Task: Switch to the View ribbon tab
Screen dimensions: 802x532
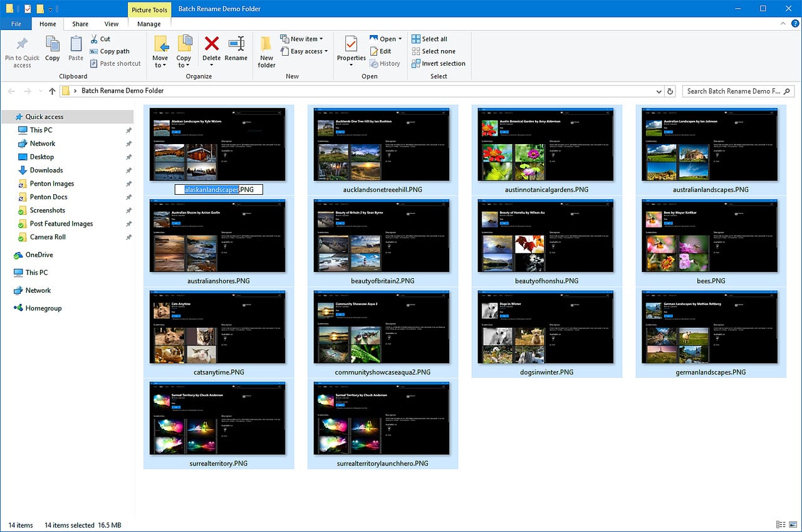Action: pos(112,24)
